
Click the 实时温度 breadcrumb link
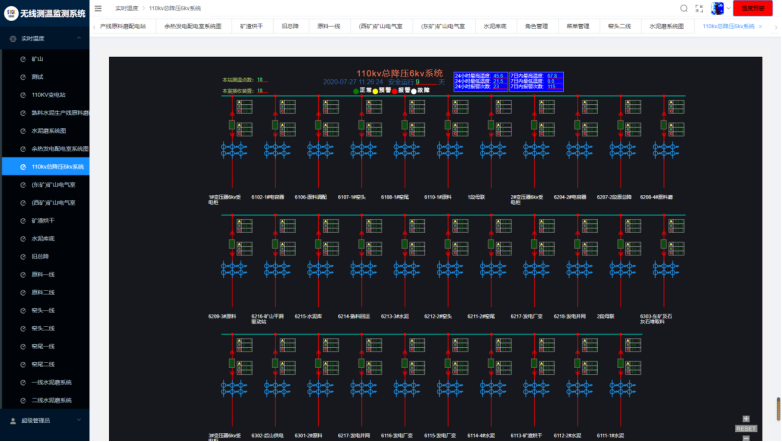[x=126, y=8]
